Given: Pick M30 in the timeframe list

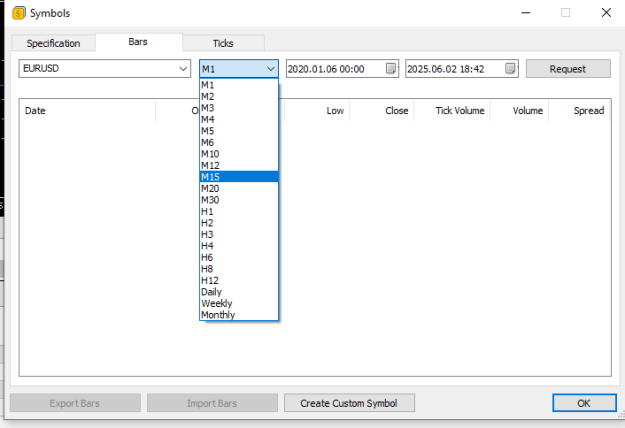Looking at the screenshot, I should pos(239,200).
